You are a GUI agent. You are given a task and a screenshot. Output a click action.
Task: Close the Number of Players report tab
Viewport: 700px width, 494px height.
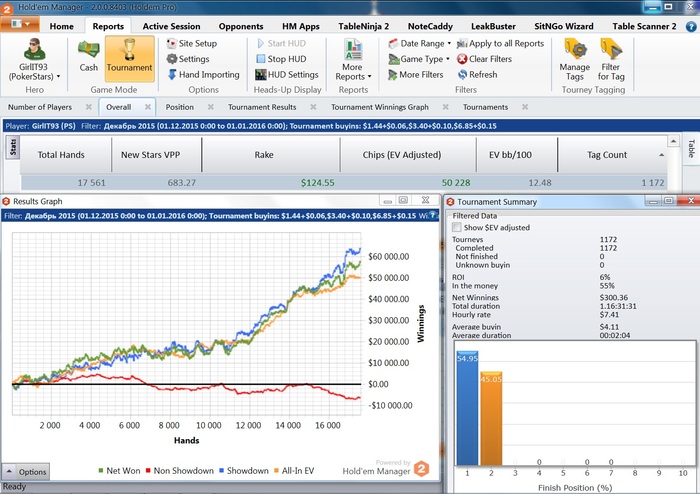[x=89, y=107]
